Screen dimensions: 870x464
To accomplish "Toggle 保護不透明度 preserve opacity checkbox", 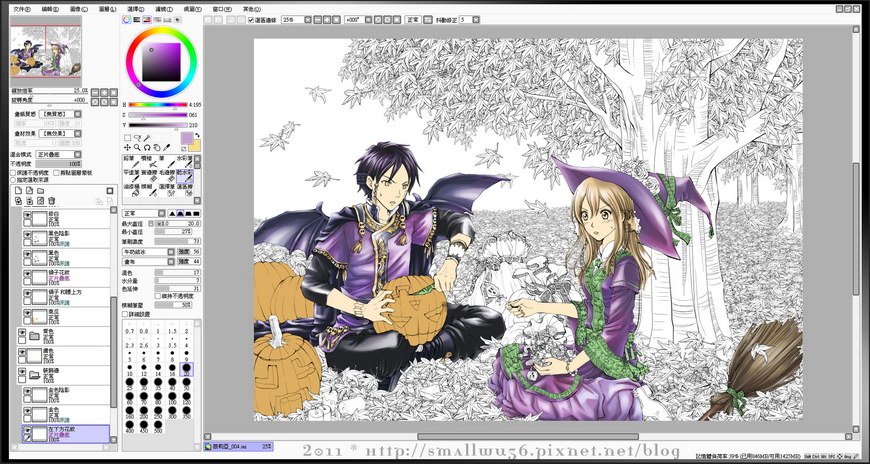I will pyautogui.click(x=13, y=173).
